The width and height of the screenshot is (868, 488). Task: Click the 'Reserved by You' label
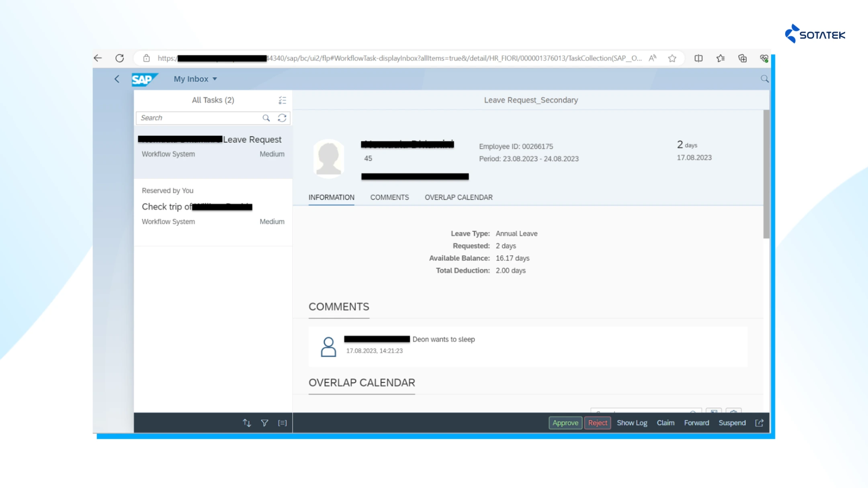[x=168, y=191]
